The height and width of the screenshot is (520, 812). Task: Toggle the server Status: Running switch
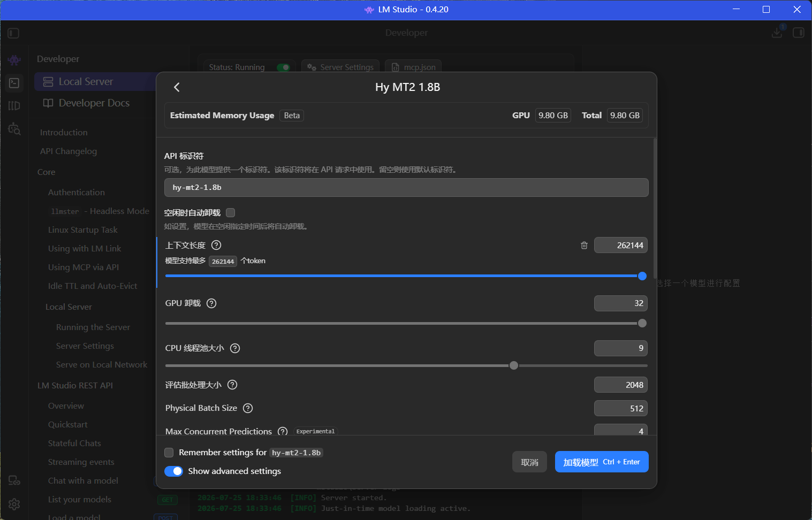(x=283, y=67)
